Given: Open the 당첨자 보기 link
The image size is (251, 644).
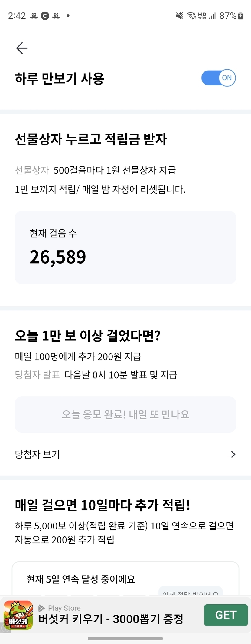Looking at the screenshot, I should pos(37,454).
